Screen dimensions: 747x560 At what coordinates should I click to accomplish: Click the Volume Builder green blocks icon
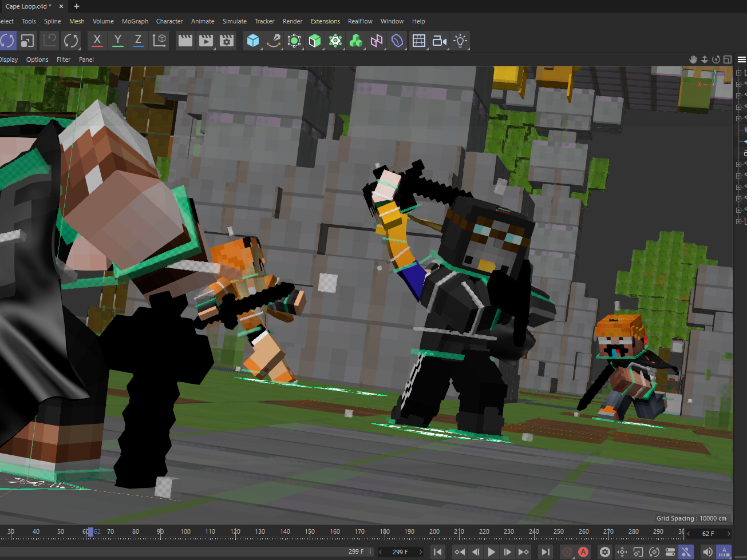pyautogui.click(x=356, y=41)
